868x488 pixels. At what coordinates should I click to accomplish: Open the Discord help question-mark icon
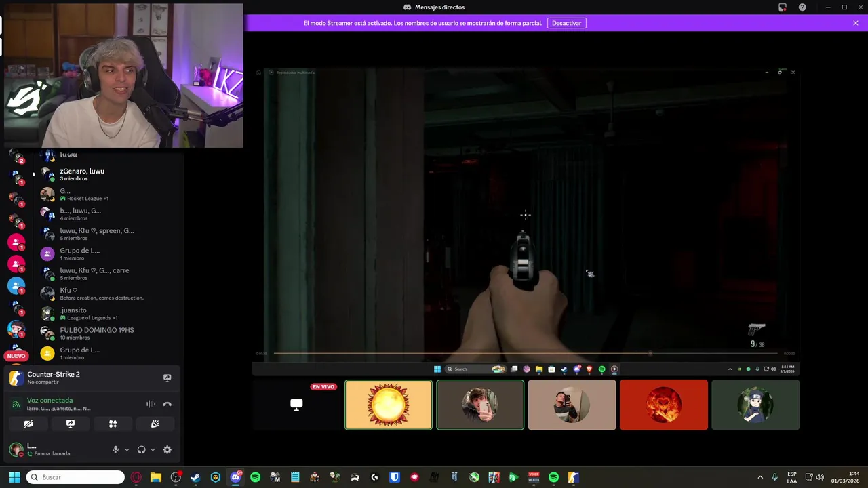(802, 7)
